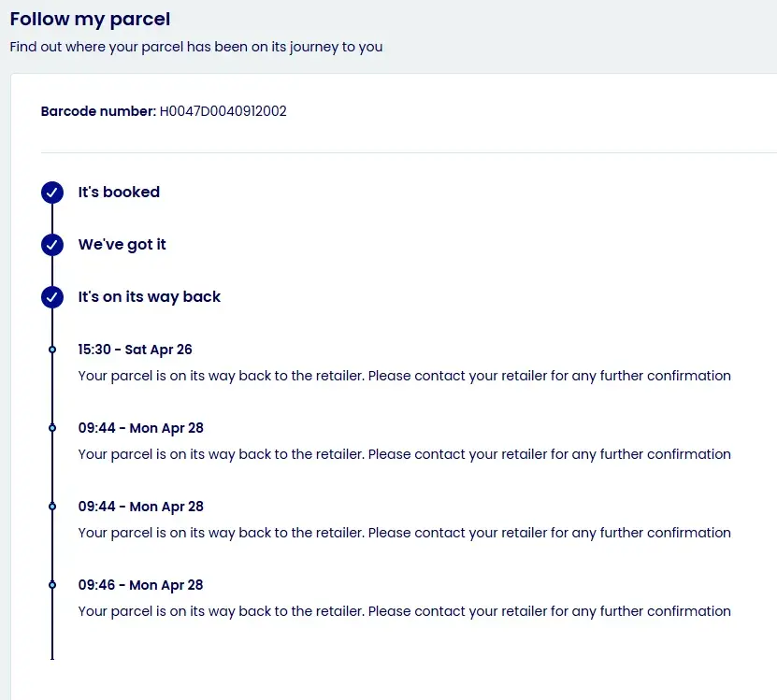Click the Barcode number label
777x700 pixels.
click(98, 111)
